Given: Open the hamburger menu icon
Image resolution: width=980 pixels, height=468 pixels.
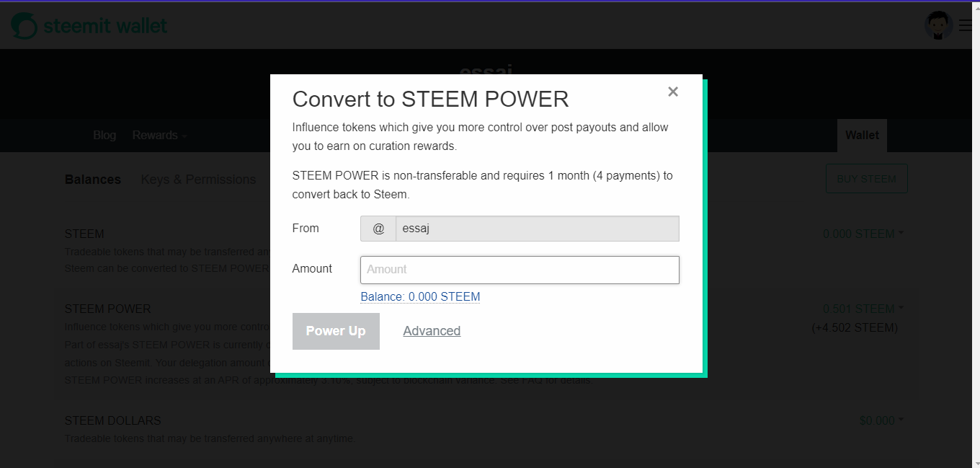Looking at the screenshot, I should 966,26.
